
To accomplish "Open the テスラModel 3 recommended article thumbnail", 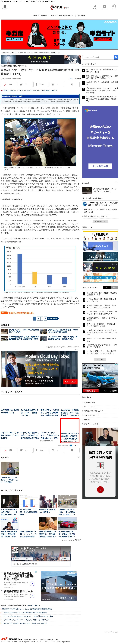I will 67,523.
